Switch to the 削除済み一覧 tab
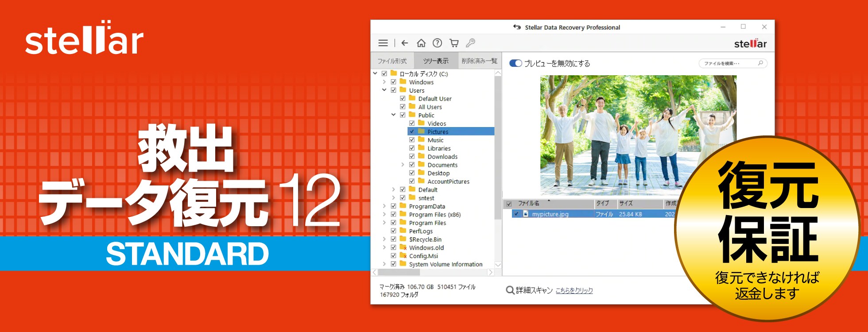This screenshot has width=868, height=332. pyautogui.click(x=479, y=61)
